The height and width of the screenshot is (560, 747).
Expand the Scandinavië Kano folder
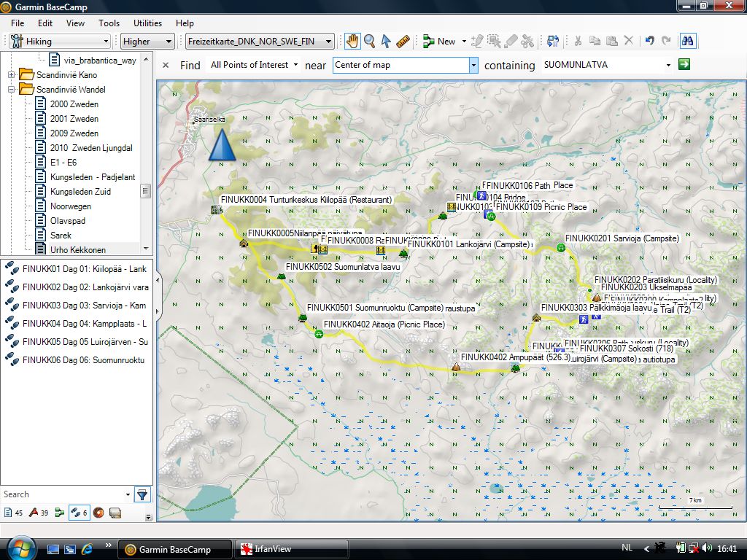coord(12,75)
